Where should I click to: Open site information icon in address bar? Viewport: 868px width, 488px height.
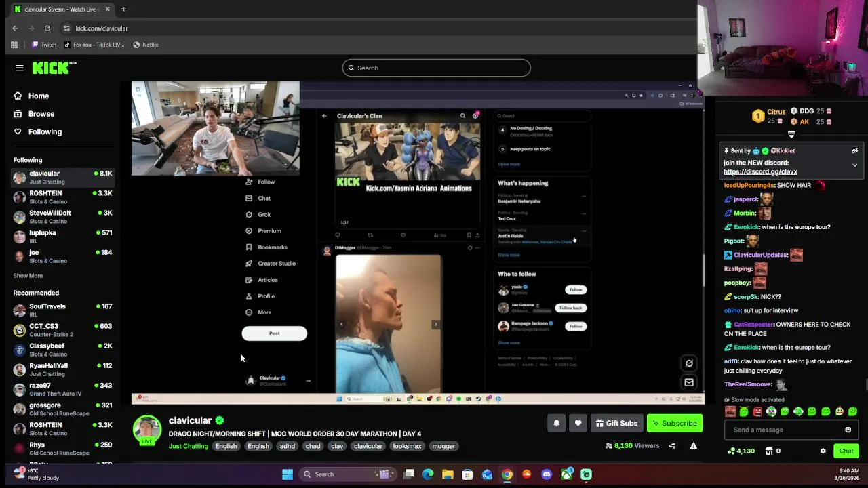click(x=66, y=28)
